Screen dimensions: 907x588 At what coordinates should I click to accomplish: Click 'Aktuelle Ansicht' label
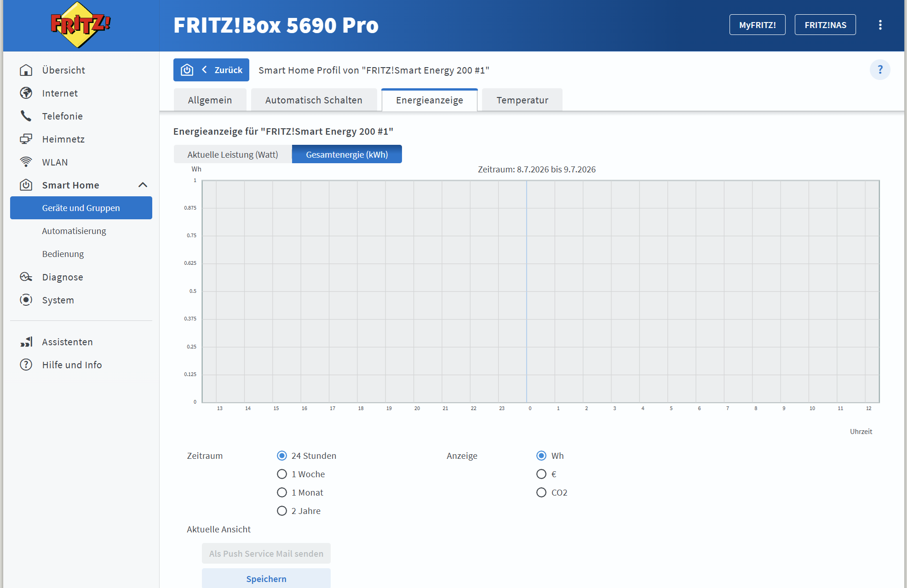pyautogui.click(x=219, y=529)
